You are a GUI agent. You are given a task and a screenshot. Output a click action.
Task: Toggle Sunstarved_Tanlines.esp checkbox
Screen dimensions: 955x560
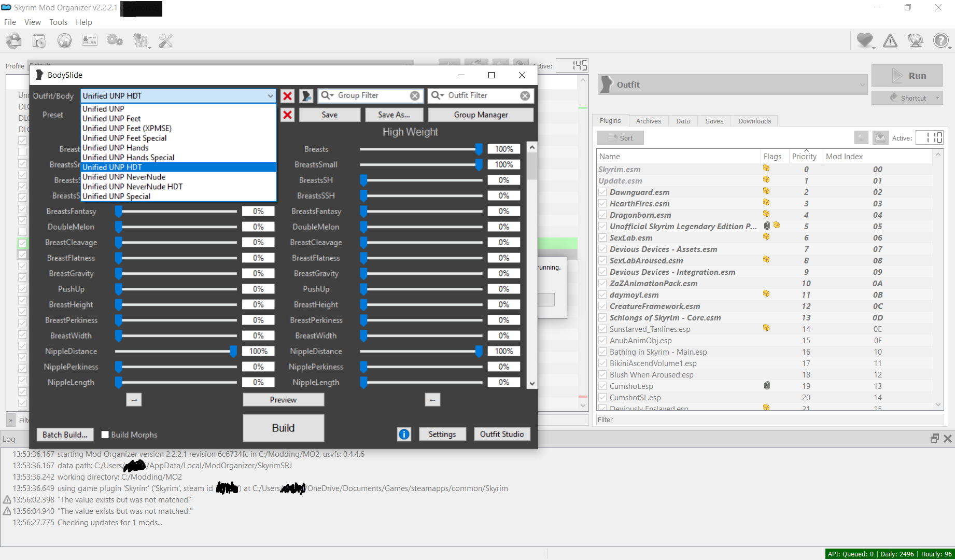[602, 329]
